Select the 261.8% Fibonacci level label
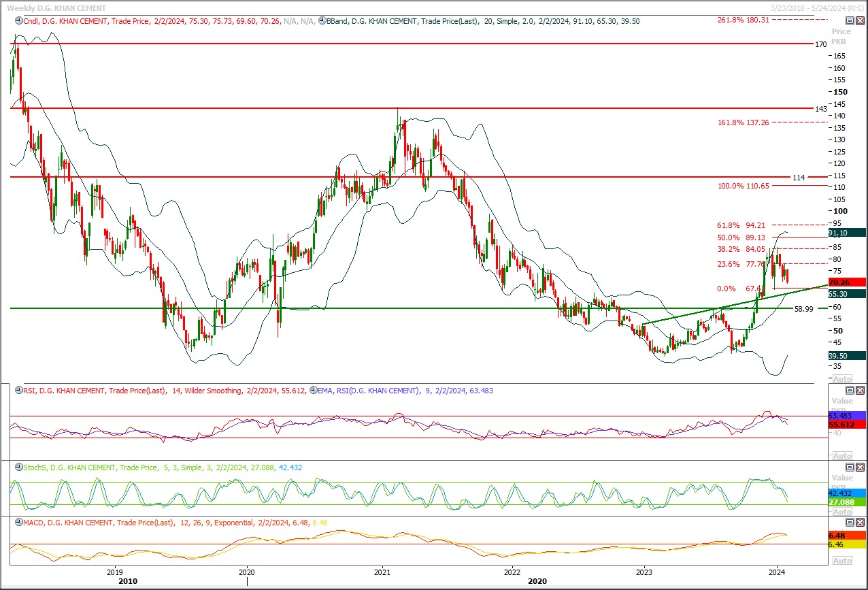This screenshot has height=590, width=868. 743,20
